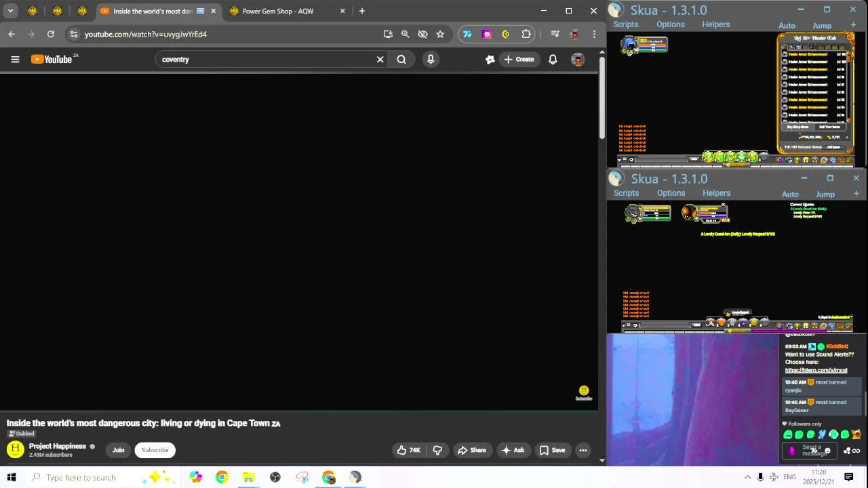The image size is (868, 488).
Task: Click Auto in top Skua window
Action: click(x=787, y=26)
